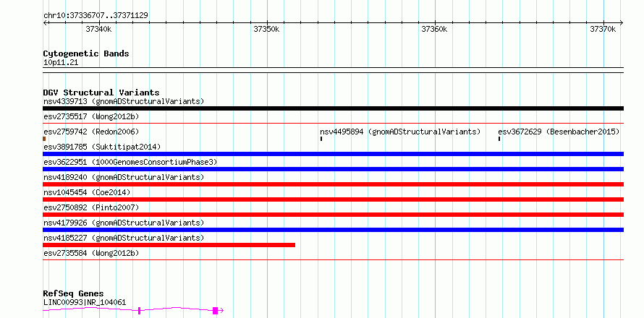Open the nsv4495894 (gnomADStructuralVariants) label

(x=400, y=132)
